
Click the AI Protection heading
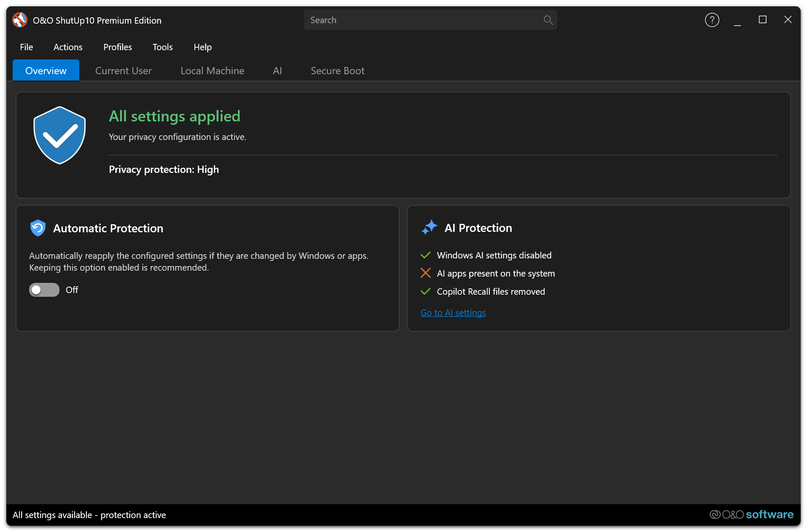click(478, 228)
